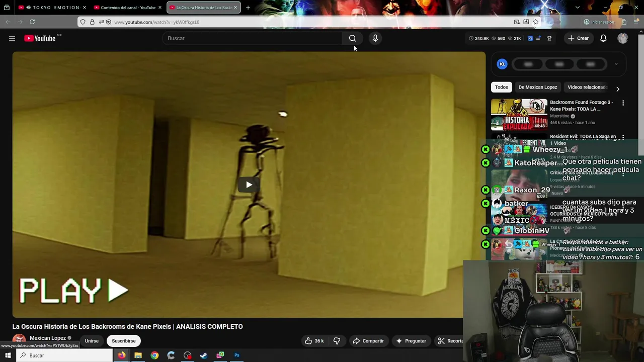Image resolution: width=644 pixels, height=362 pixels.
Task: Bookmark this page with the star icon
Action: pos(536,22)
